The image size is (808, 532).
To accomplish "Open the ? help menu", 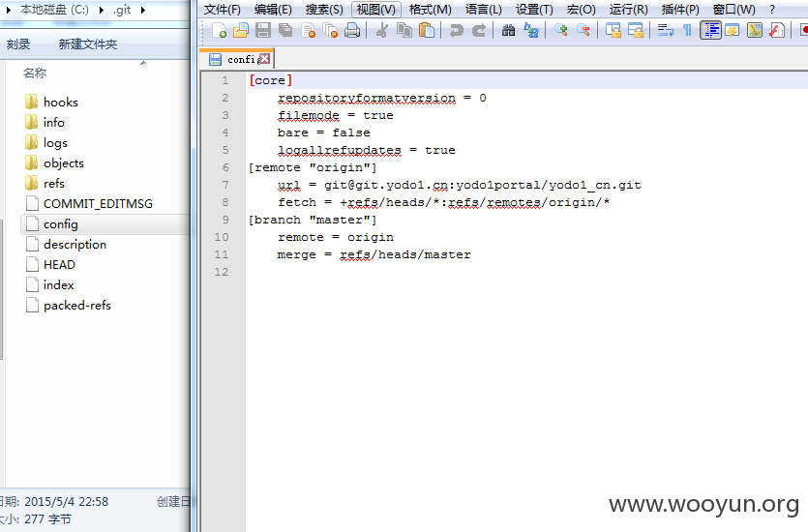I will 772,10.
